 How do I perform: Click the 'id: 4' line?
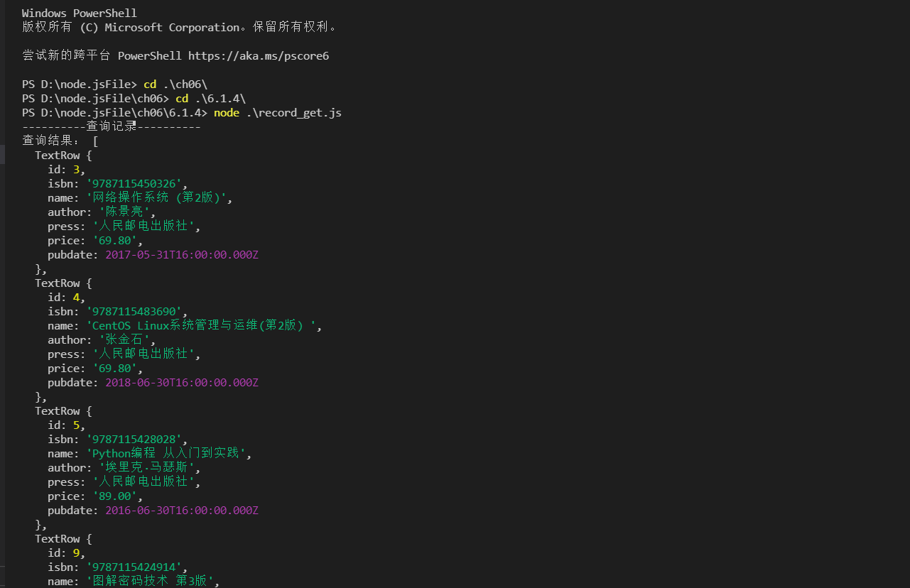point(67,297)
